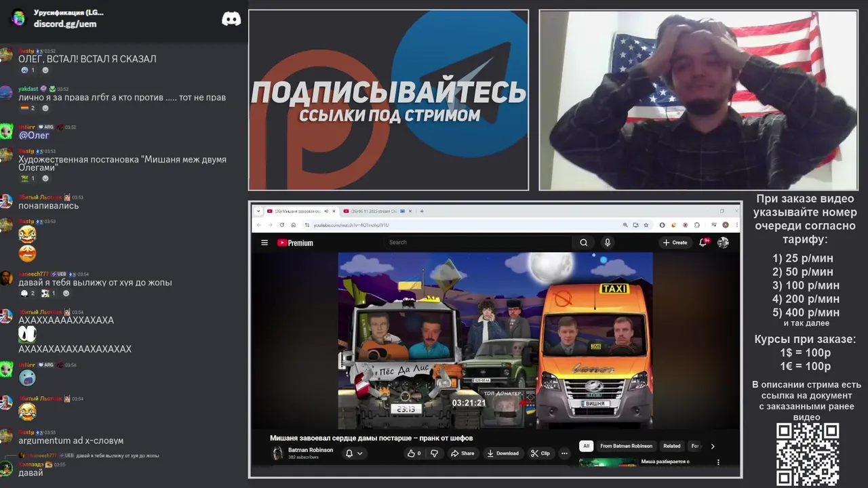
Task: Click the webcam feed panel
Action: click(x=698, y=100)
